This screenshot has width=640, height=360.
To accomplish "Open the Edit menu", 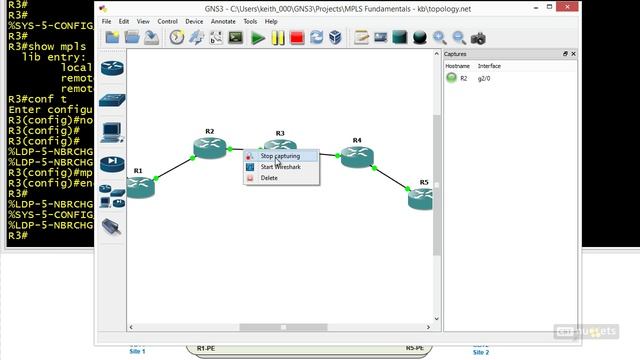I will (124, 21).
